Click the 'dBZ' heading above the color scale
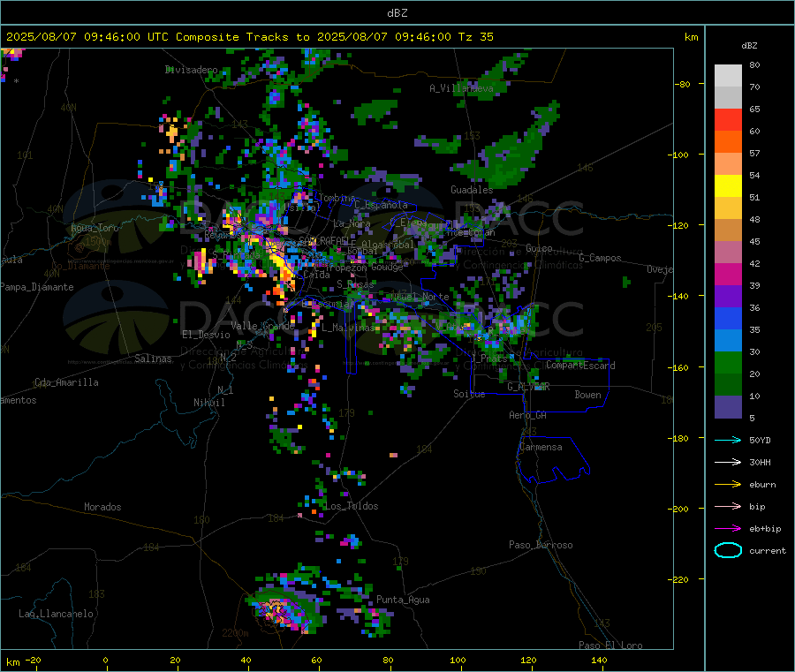 tap(749, 46)
